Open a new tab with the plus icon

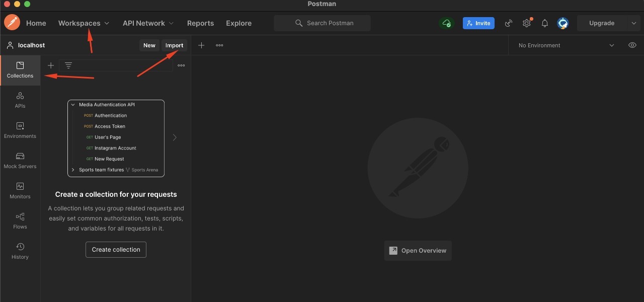coord(201,45)
